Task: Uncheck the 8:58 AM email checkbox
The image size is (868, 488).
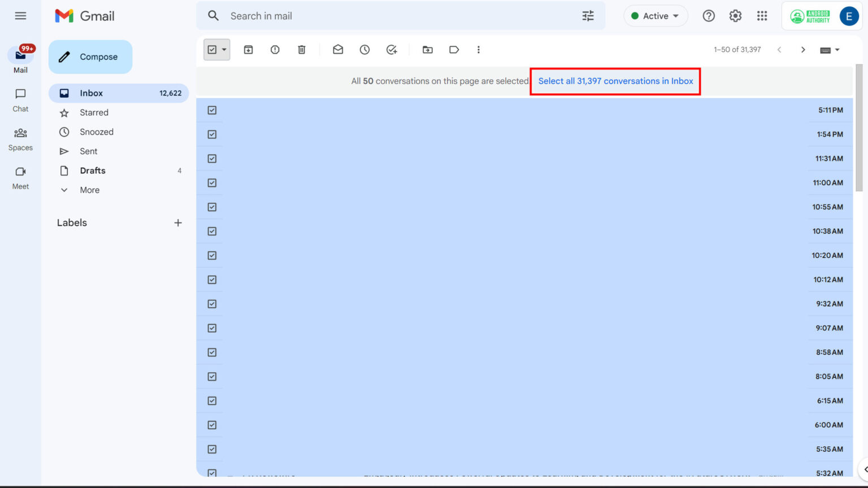Action: coord(212,352)
